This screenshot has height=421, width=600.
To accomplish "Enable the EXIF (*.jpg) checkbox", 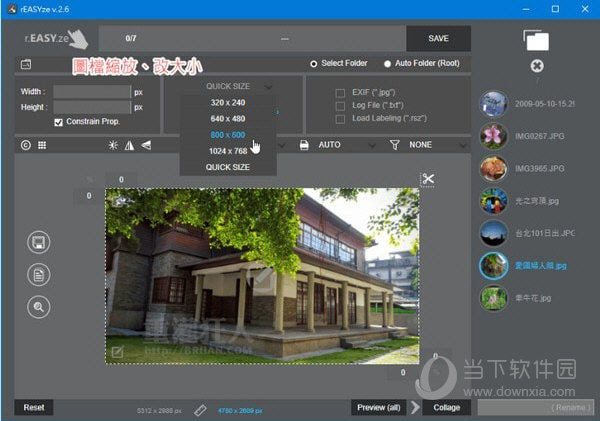I will click(340, 93).
